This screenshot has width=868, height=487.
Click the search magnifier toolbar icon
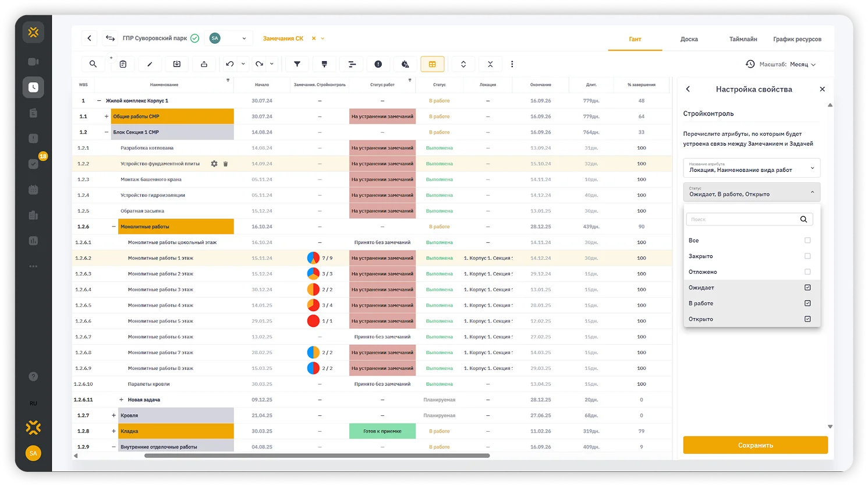93,64
